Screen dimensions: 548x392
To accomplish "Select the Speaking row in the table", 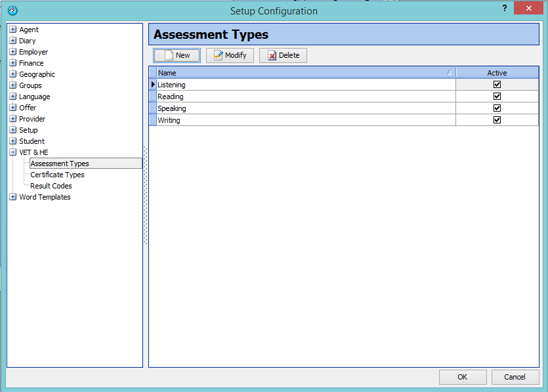I will click(x=172, y=108).
